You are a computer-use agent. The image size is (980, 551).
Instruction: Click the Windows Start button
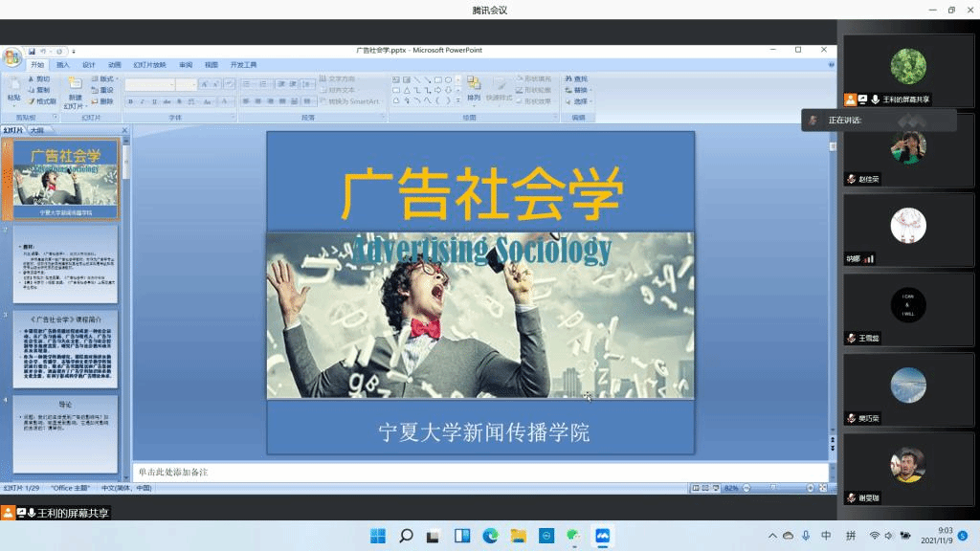coord(377,536)
